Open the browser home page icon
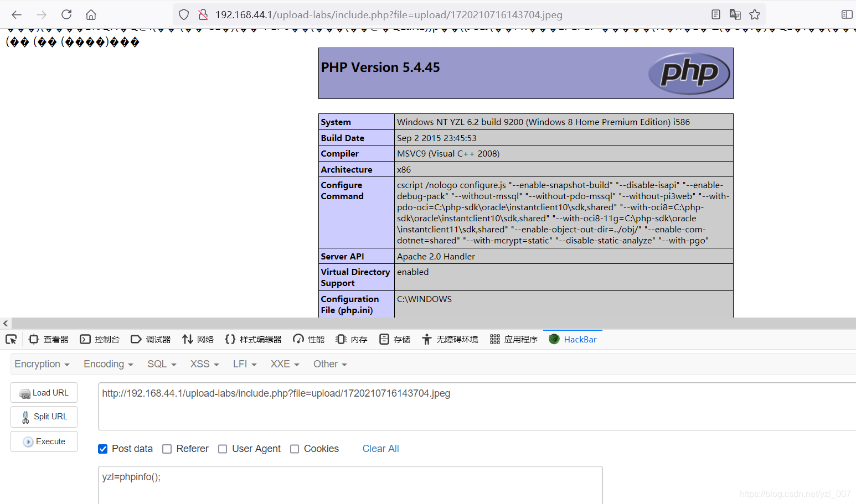856x504 pixels. click(x=91, y=15)
